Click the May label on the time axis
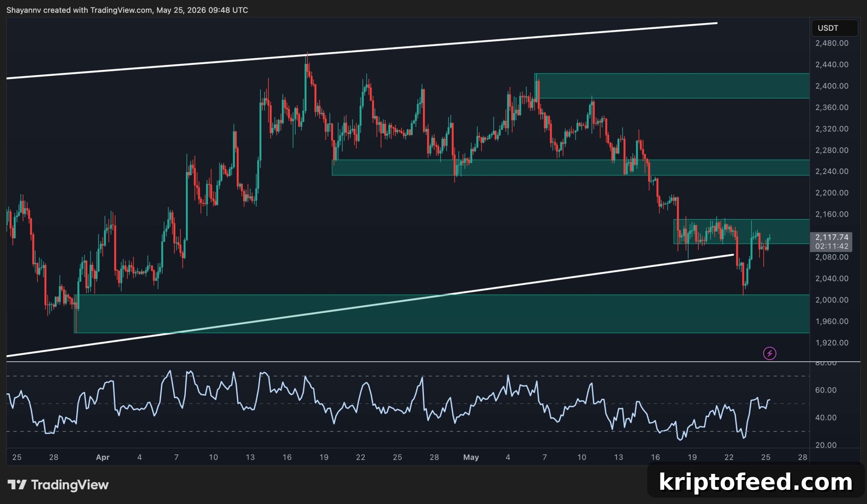The width and height of the screenshot is (867, 504). tap(471, 457)
